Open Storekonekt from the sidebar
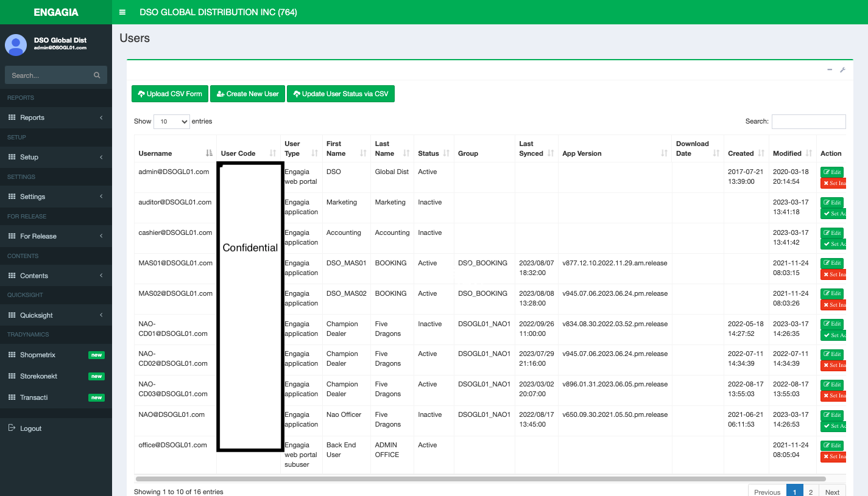The width and height of the screenshot is (868, 496). click(56, 376)
